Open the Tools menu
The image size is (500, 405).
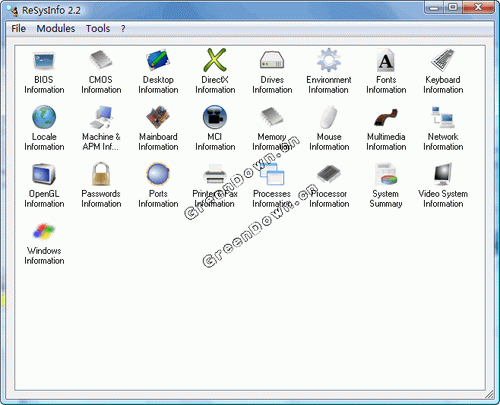click(98, 29)
